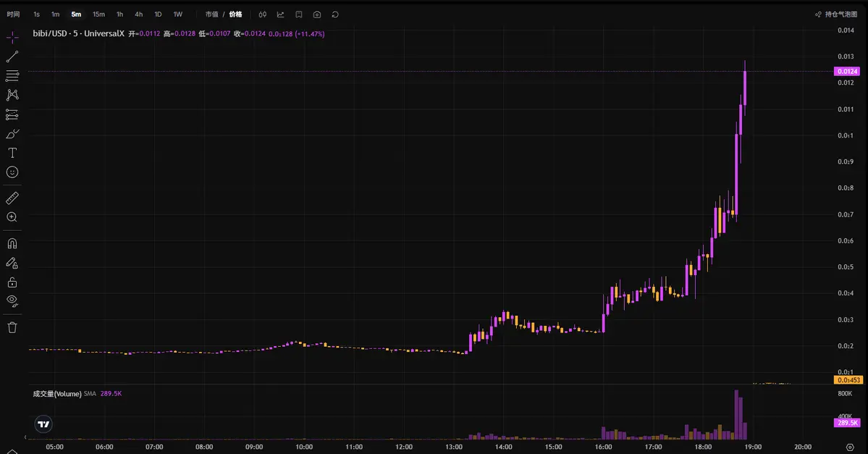Click the TradingView logo badge
868x454 pixels.
[x=43, y=424]
